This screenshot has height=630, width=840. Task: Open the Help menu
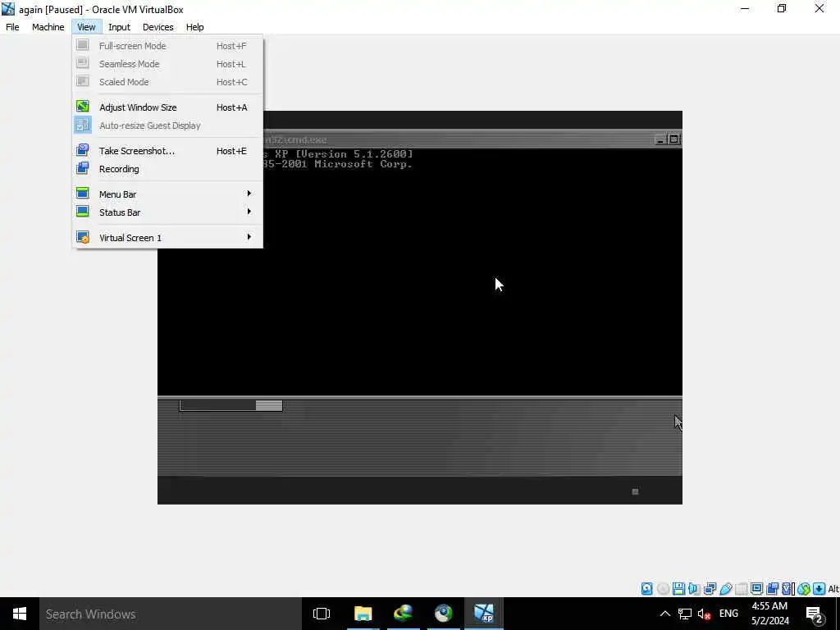tap(195, 27)
